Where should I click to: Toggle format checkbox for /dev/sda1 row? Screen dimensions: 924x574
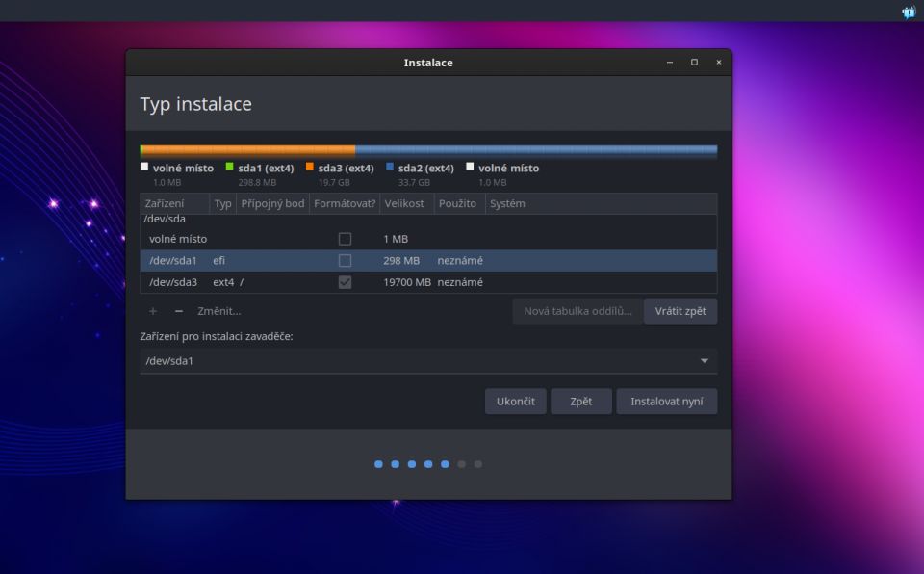tap(345, 261)
